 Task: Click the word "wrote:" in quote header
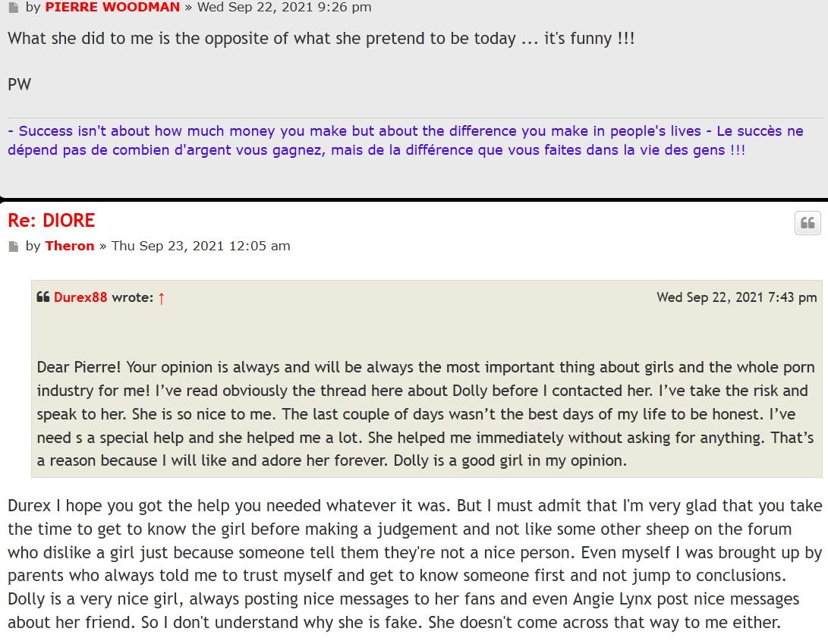click(x=133, y=297)
